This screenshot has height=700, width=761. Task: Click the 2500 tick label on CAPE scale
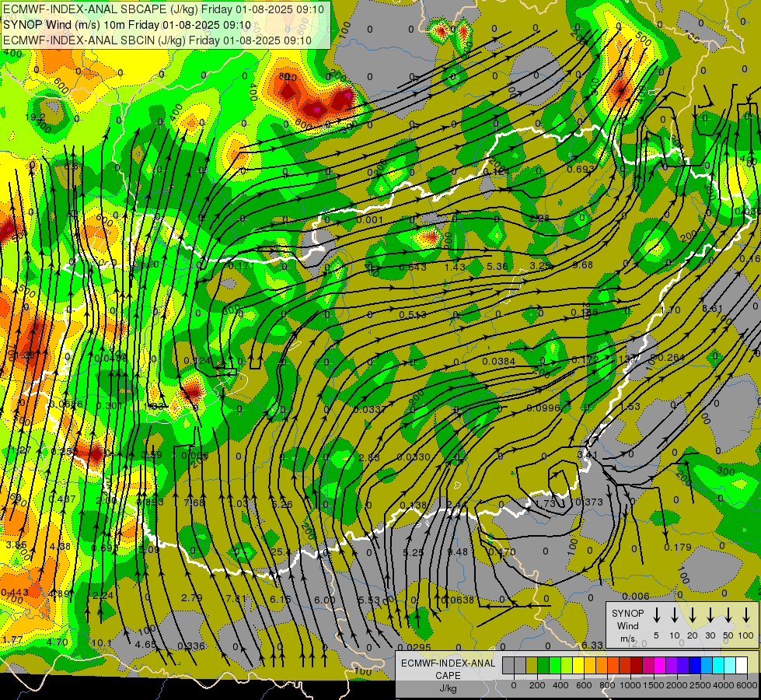[x=700, y=685]
